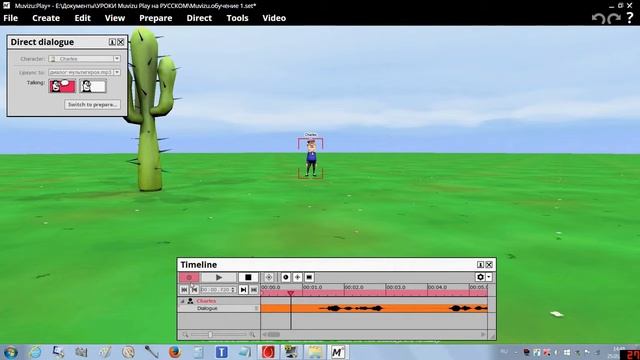Click the blue T application in taskbar
The width and height of the screenshot is (640, 360).
222,352
